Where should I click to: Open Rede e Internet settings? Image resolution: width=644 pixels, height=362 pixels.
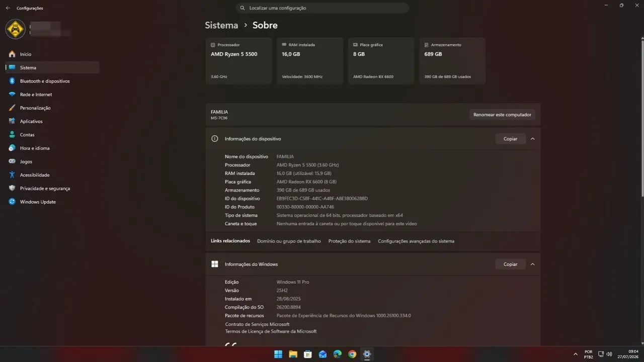click(52, 95)
